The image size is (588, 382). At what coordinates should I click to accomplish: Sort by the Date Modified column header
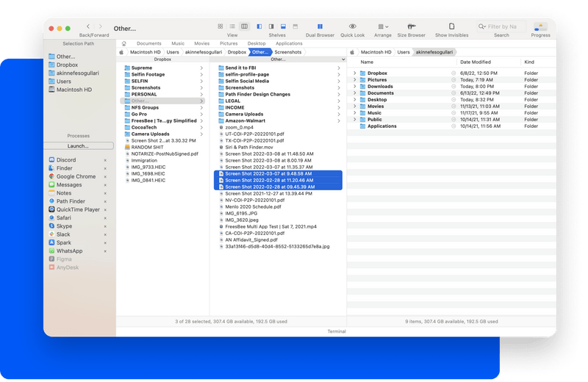[476, 62]
